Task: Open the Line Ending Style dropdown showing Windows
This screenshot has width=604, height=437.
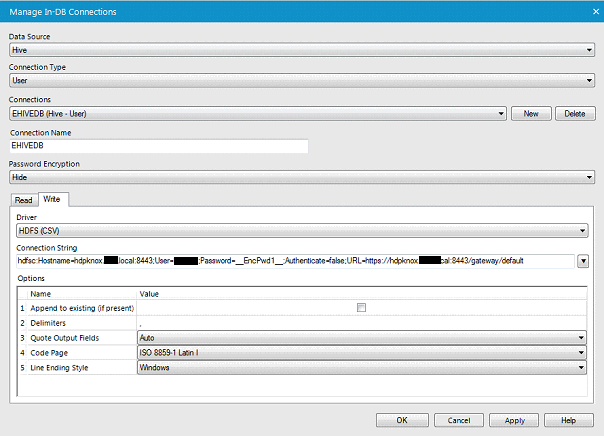Action: click(362, 368)
